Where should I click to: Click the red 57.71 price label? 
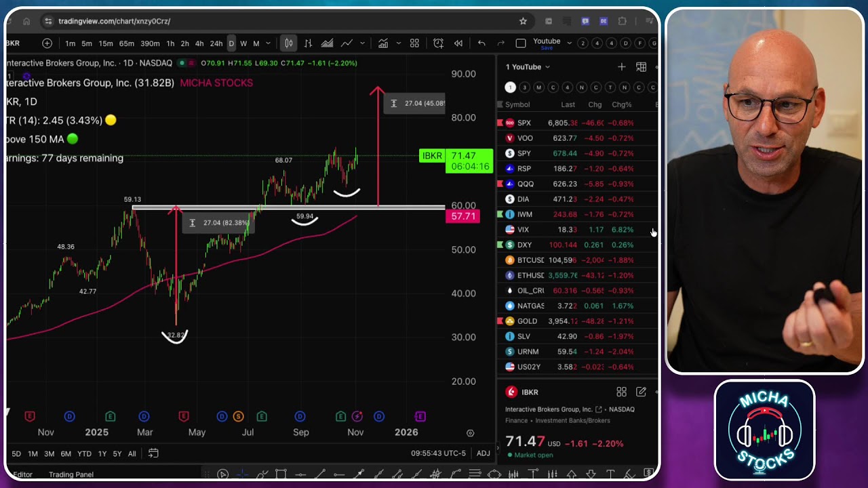(463, 216)
